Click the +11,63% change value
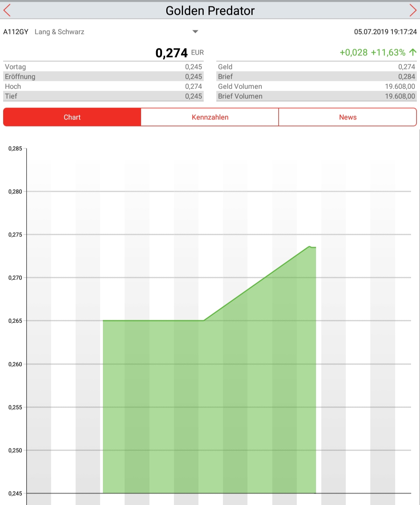Image resolution: width=420 pixels, height=505 pixels. click(388, 53)
